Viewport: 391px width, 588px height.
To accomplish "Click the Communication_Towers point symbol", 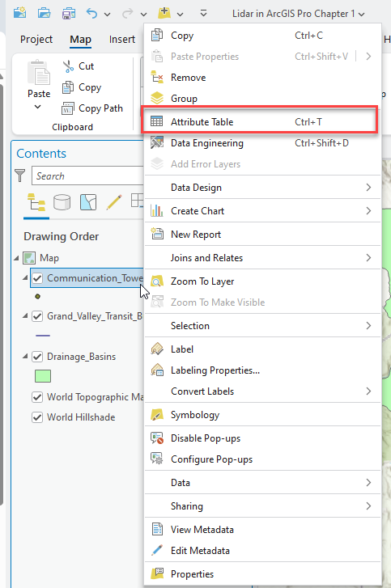I will click(x=37, y=297).
